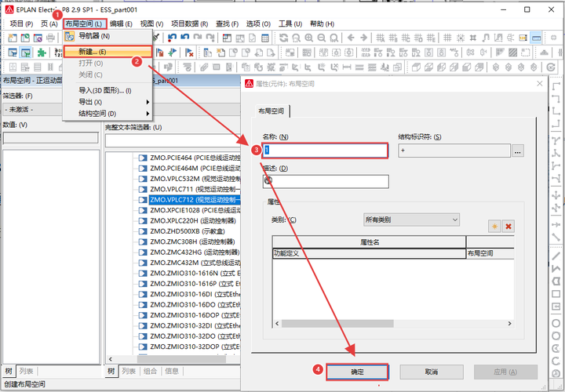Click the rotate viewpoint circular icon
565x392 pixels.
pos(551,67)
